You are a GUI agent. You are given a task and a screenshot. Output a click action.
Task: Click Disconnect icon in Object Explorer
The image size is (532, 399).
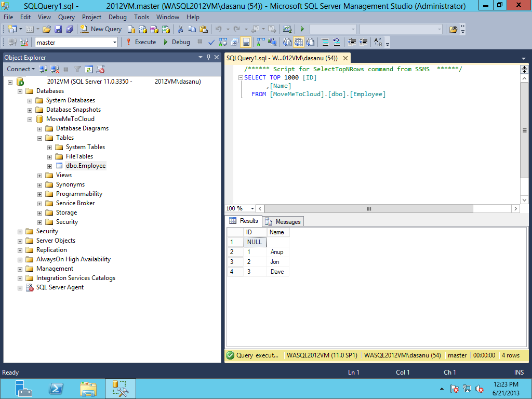55,69
